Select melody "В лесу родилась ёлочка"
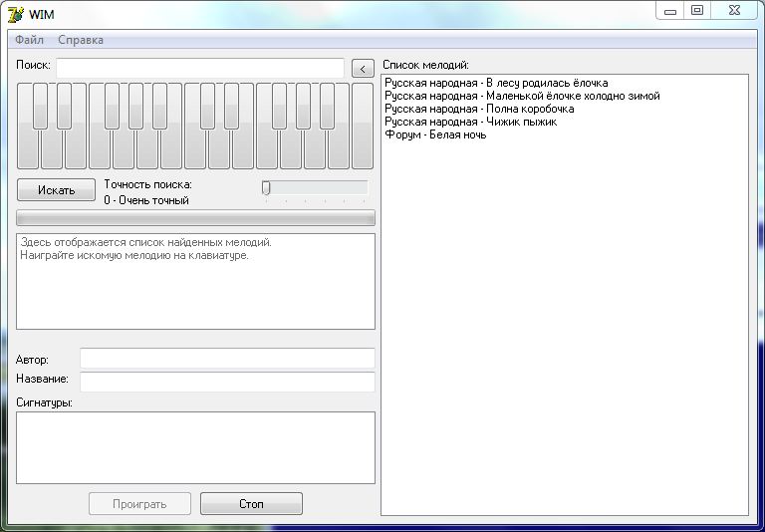 click(496, 83)
